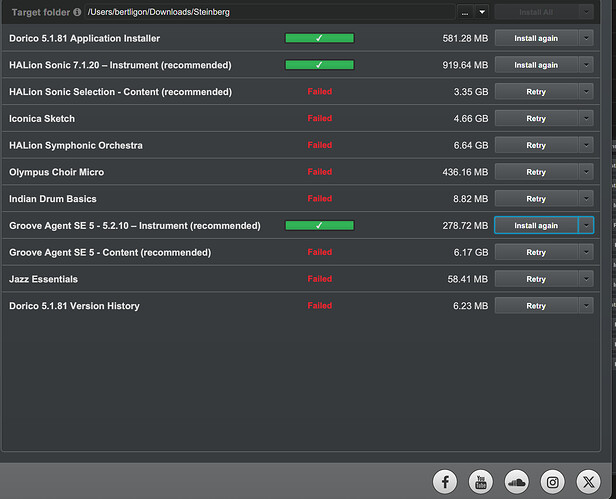Select Dorico 5.1.81 Version History name
The width and height of the screenshot is (616, 499).
74,306
